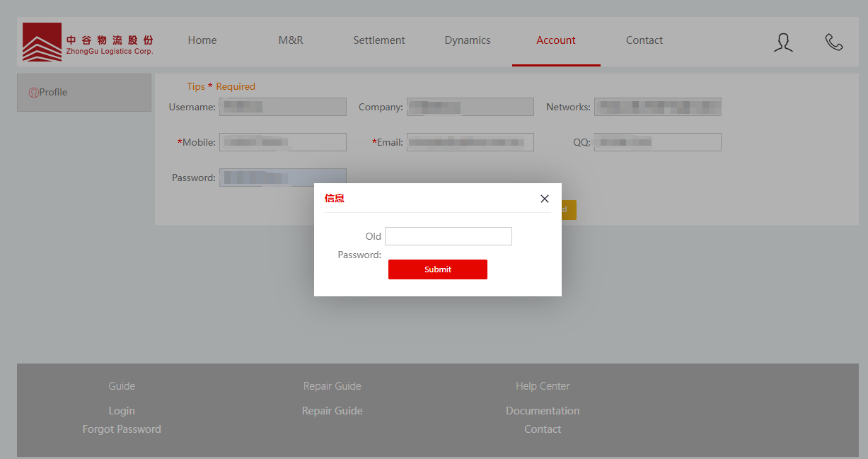Close the 信息 dialog with the X
The image size is (868, 459).
(x=544, y=199)
